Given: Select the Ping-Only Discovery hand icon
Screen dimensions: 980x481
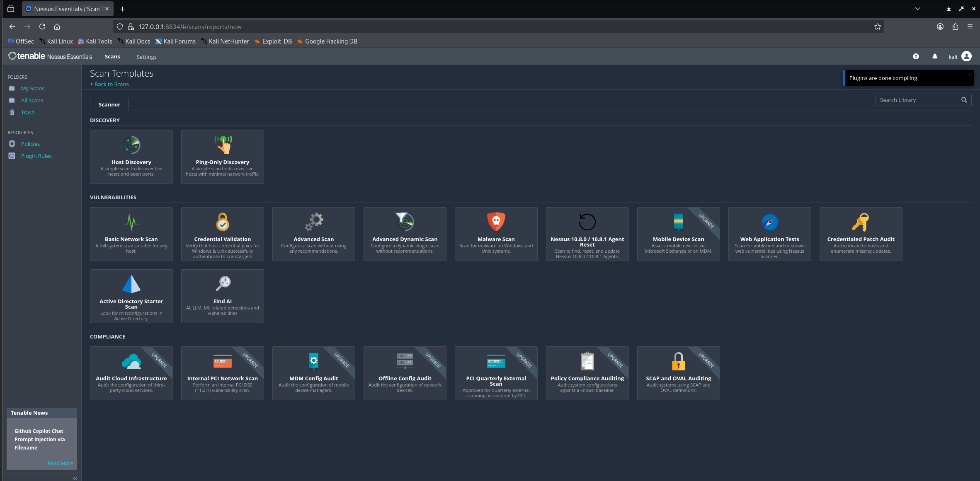Looking at the screenshot, I should pos(223,145).
